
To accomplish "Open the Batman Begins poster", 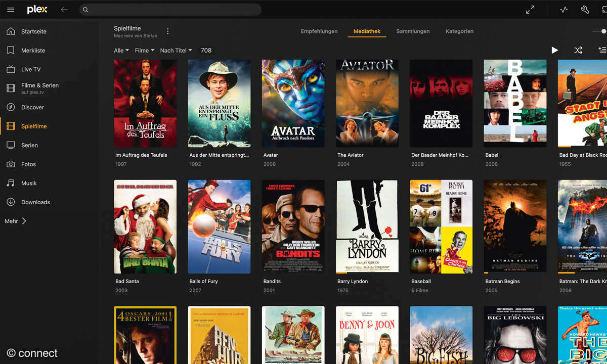I will pos(515,226).
